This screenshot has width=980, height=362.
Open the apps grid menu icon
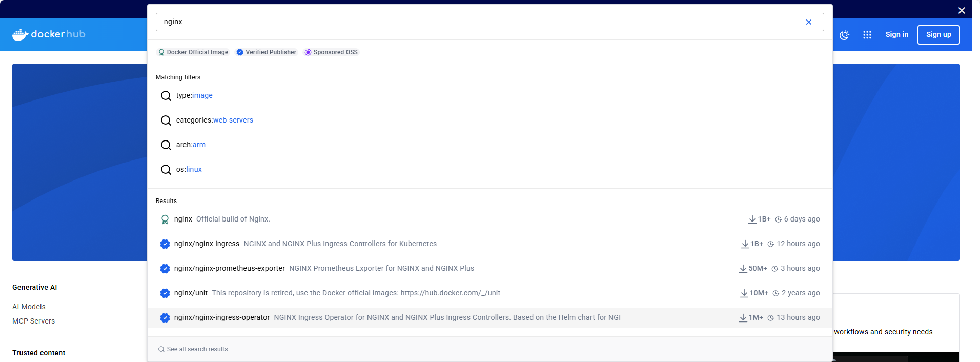pos(867,35)
